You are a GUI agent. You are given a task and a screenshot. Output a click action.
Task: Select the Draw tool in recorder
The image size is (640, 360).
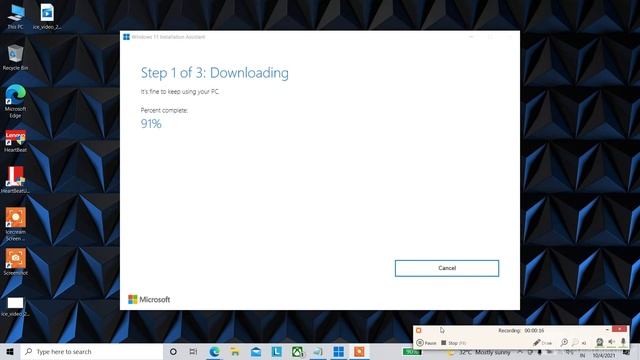[x=542, y=343]
